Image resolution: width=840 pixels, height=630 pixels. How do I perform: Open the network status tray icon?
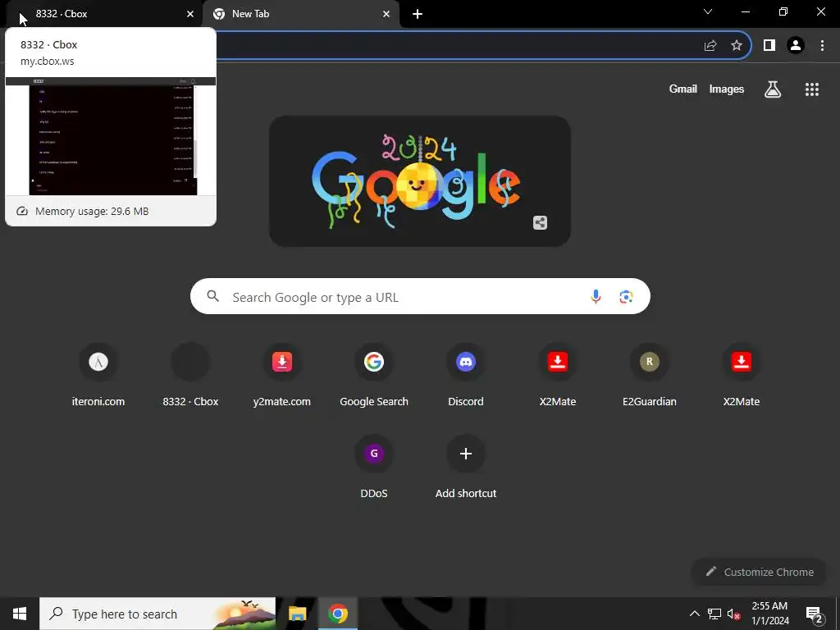point(714,614)
